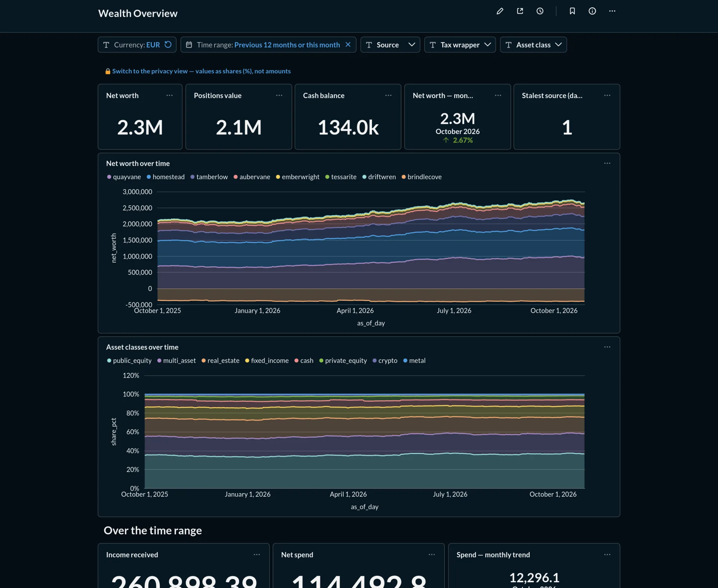Expand the Source filter dropdown
Image resolution: width=718 pixels, height=588 pixels.
point(390,45)
